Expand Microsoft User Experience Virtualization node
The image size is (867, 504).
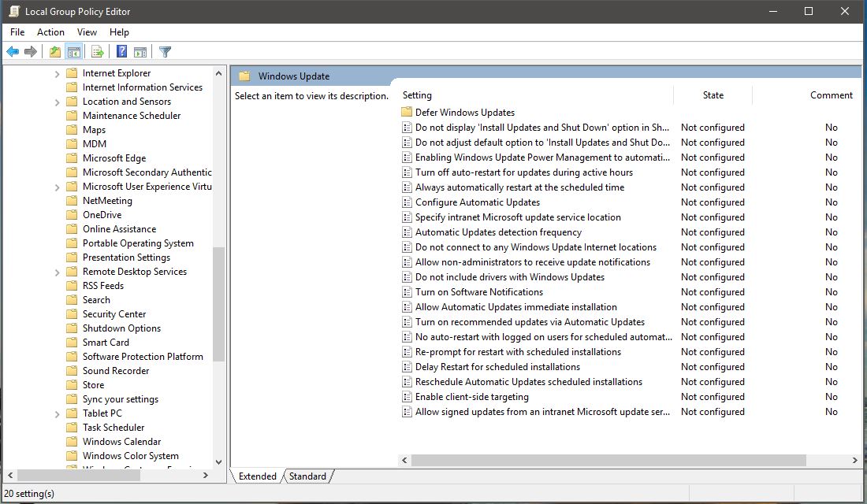pos(57,187)
